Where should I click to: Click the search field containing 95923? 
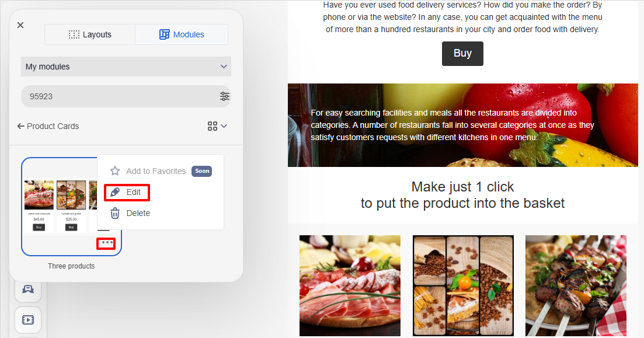pos(119,96)
